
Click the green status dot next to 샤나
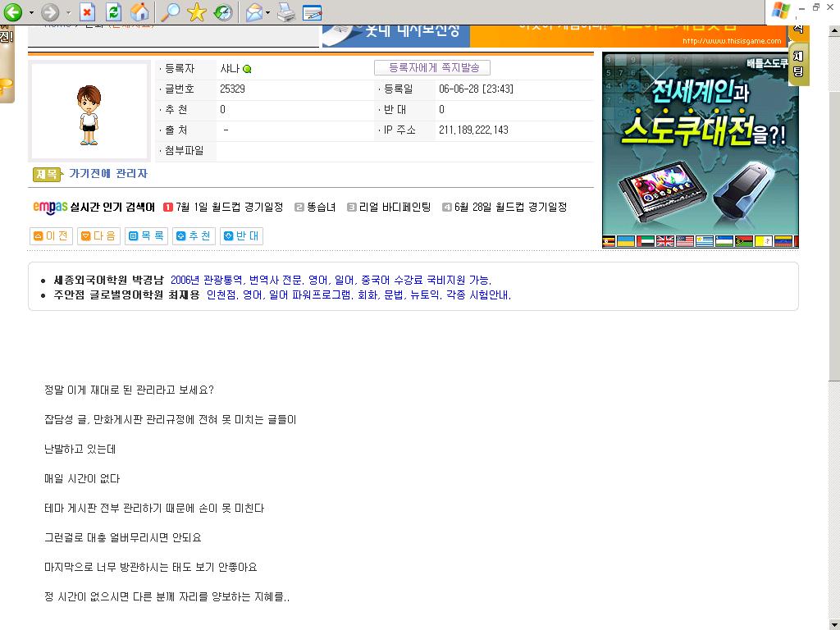coord(247,69)
